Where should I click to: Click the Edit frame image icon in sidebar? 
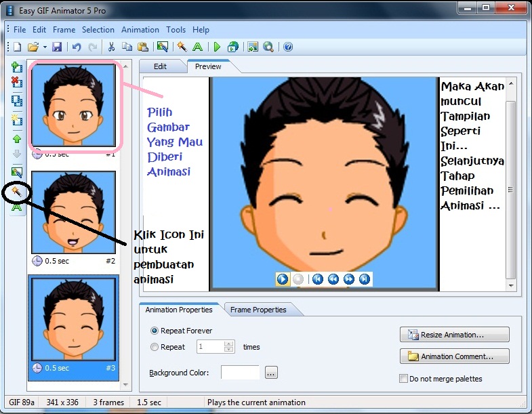pos(17,172)
